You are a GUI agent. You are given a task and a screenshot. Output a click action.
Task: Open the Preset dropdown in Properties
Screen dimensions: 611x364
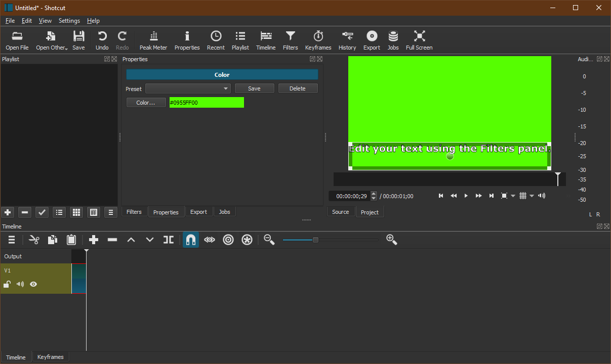(188, 88)
